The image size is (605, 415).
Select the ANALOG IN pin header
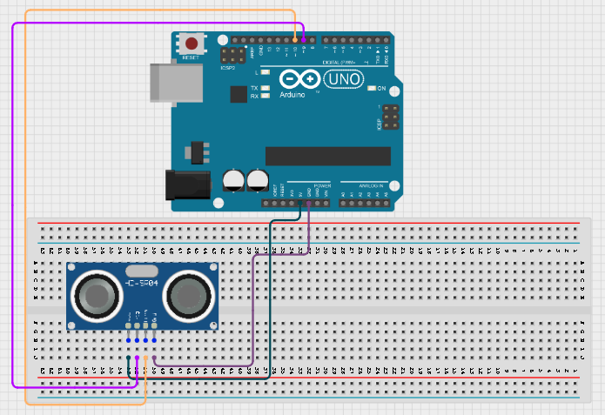click(x=365, y=203)
